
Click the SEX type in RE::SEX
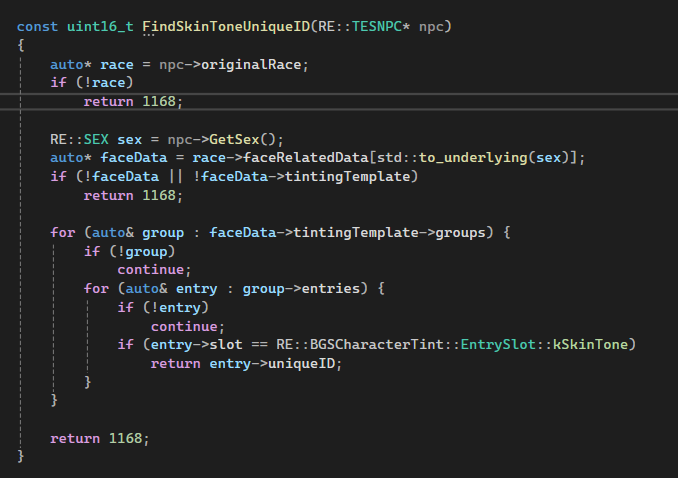point(96,140)
